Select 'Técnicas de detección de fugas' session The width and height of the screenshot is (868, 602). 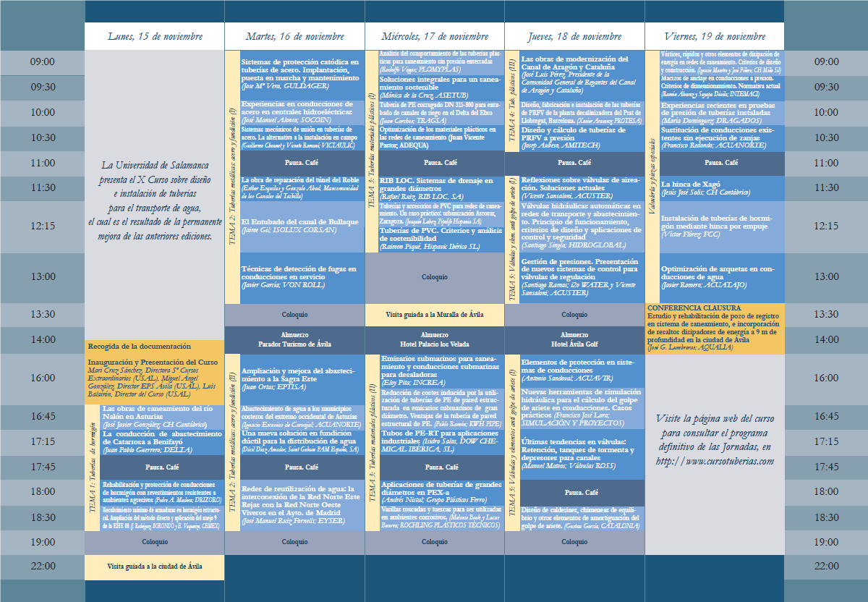click(304, 278)
